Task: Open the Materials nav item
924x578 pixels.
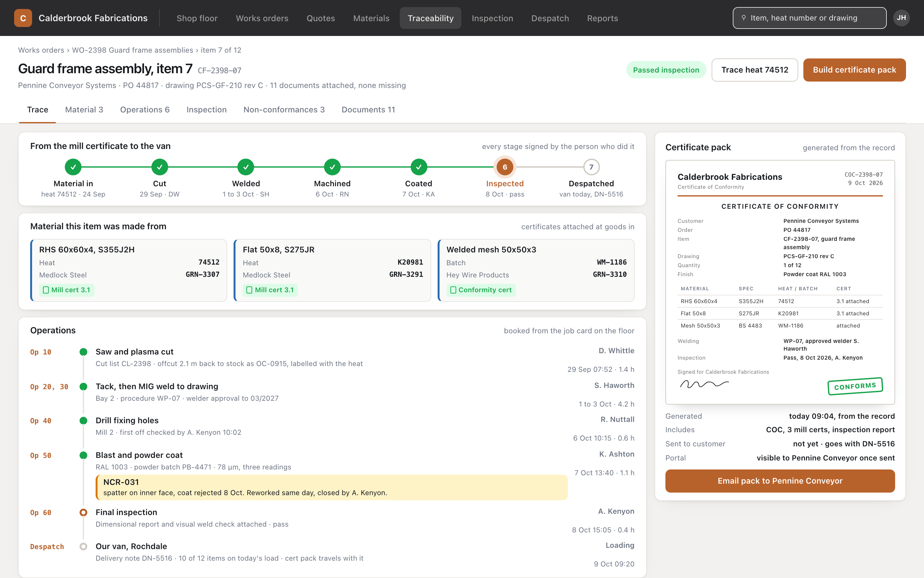Action: [371, 18]
